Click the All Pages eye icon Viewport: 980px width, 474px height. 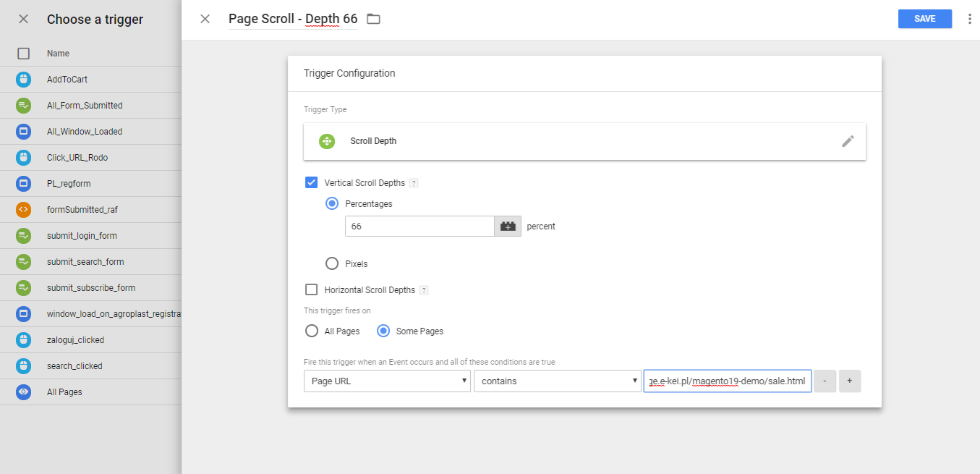point(23,392)
